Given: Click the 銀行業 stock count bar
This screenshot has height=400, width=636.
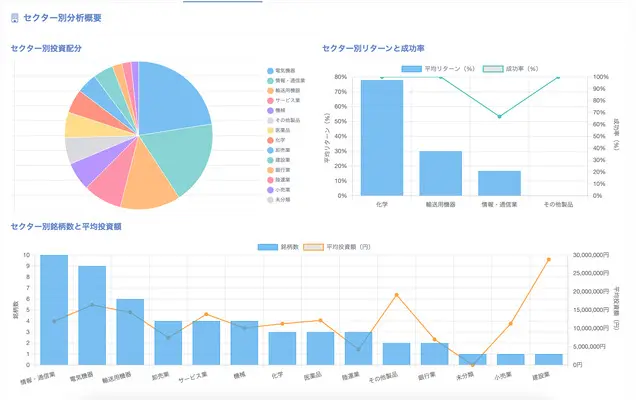Looking at the screenshot, I should pos(434,354).
